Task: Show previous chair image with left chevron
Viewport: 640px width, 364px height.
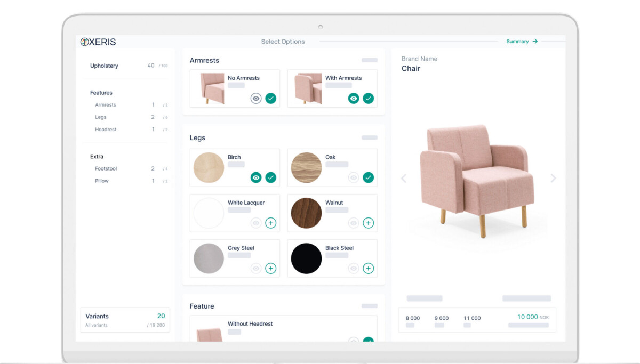Action: [404, 178]
